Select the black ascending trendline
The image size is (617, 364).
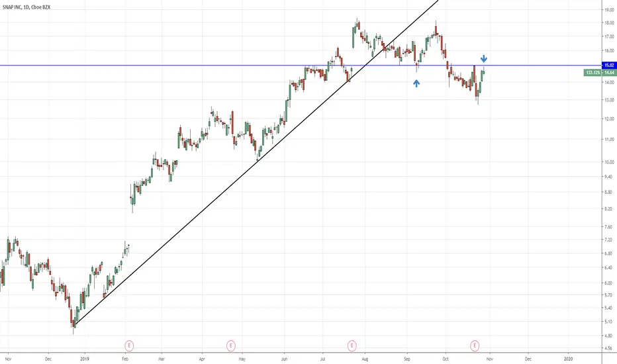(x=256, y=161)
